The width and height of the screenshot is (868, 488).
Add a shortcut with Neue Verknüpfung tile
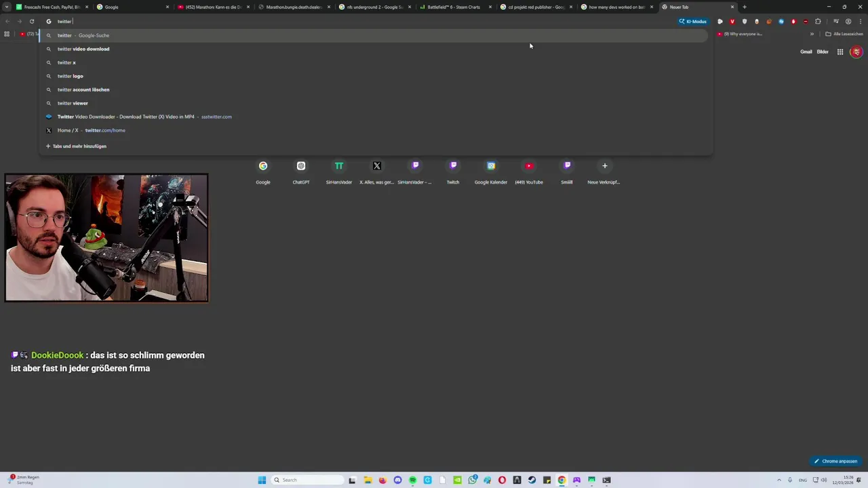tap(605, 171)
